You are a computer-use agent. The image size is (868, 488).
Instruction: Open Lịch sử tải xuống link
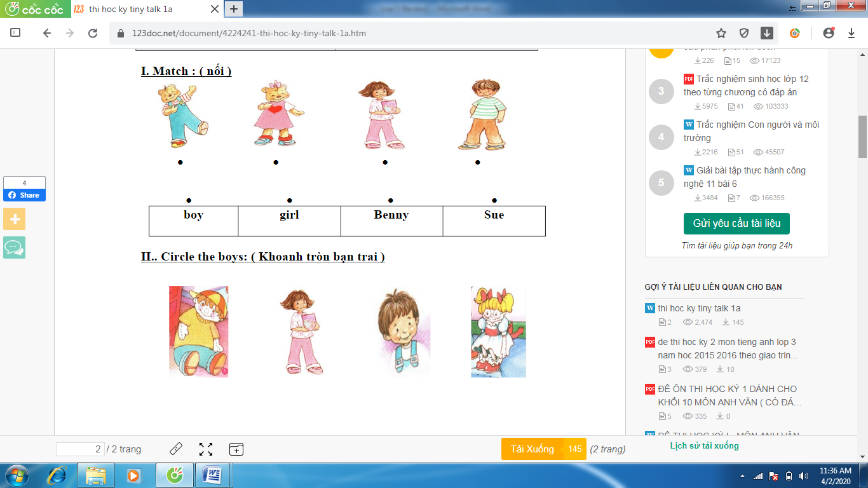click(x=704, y=445)
